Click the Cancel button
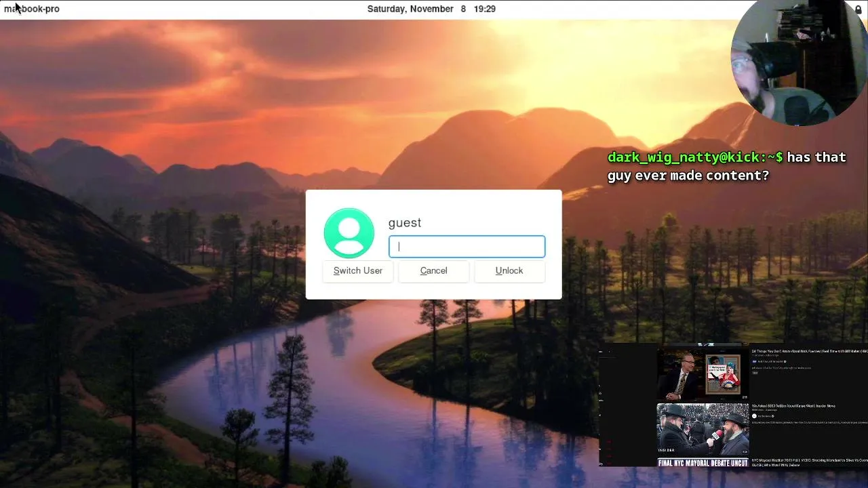This screenshot has height=488, width=868. click(433, 270)
